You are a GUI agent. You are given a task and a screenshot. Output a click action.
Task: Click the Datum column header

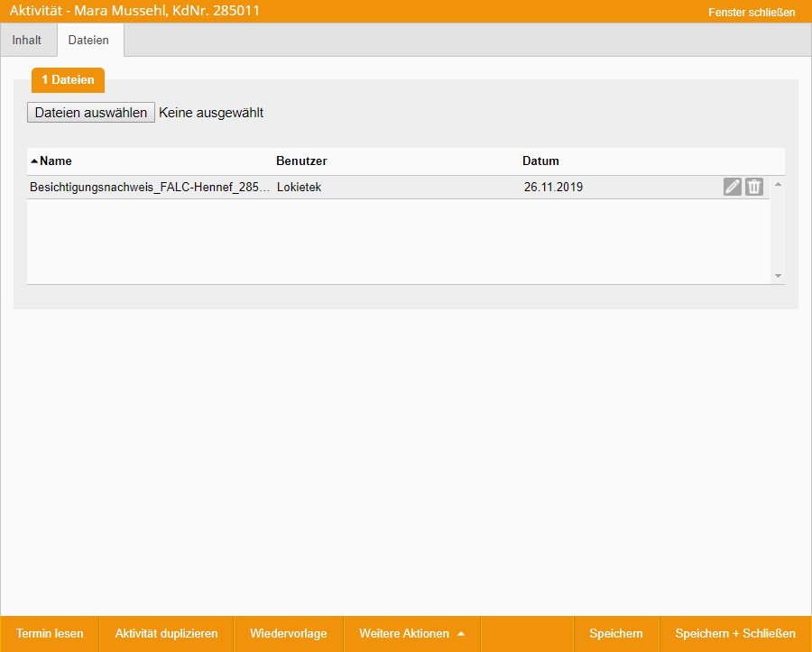(x=540, y=161)
